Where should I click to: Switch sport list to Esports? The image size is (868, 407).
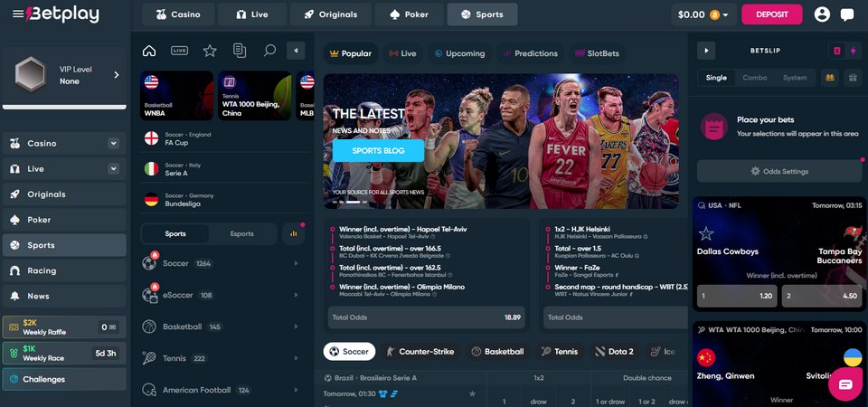242,233
